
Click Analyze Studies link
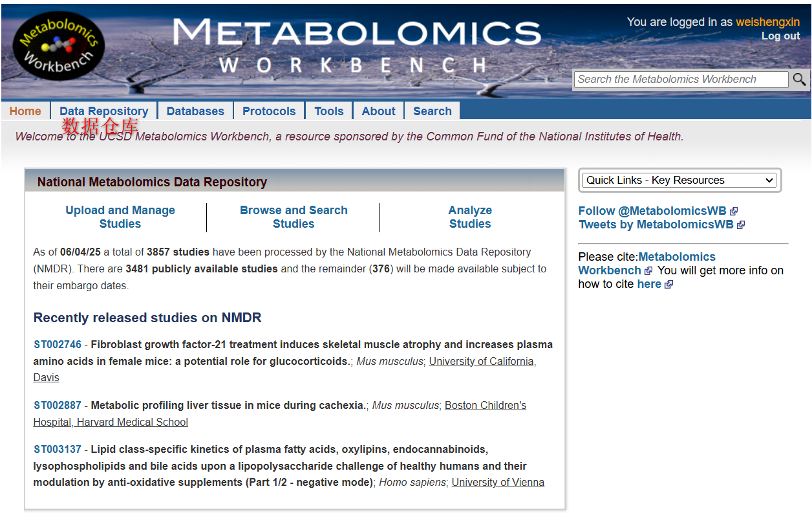tap(470, 217)
